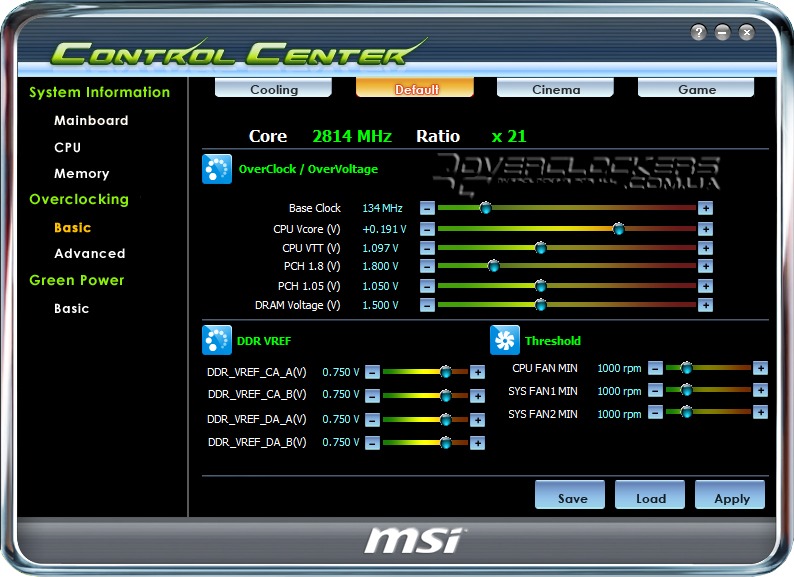The image size is (794, 577).
Task: Click the DDR_VREF_DA_B slider handle
Action: click(446, 443)
